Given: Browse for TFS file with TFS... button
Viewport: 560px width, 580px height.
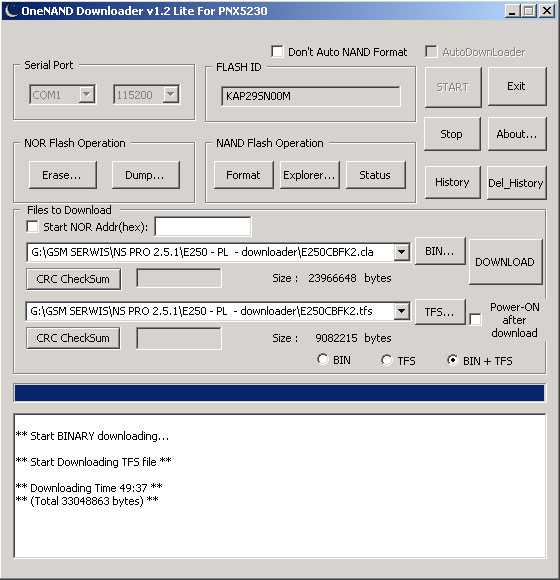Looking at the screenshot, I should (440, 312).
